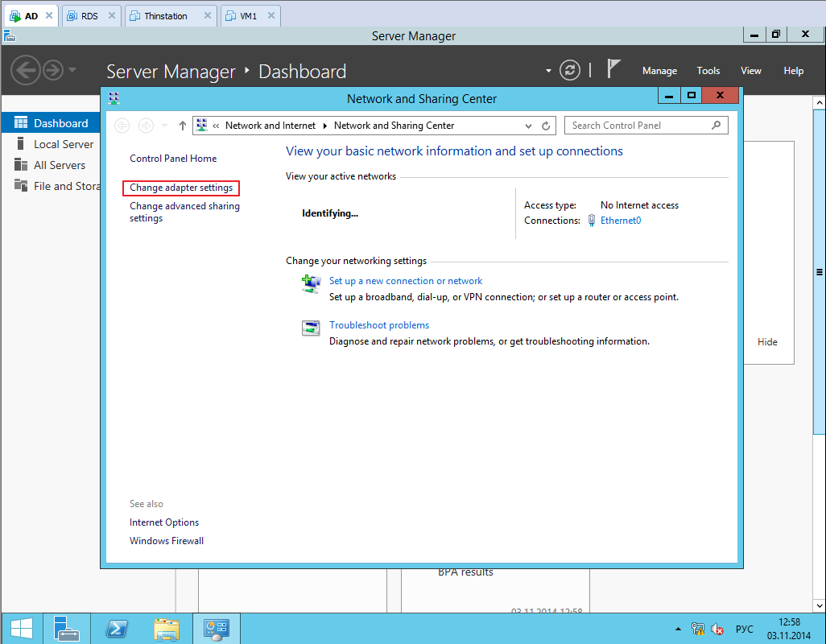Screen dimensions: 826x644
Task: Open Change advanced sharing settings
Action: [x=184, y=213]
